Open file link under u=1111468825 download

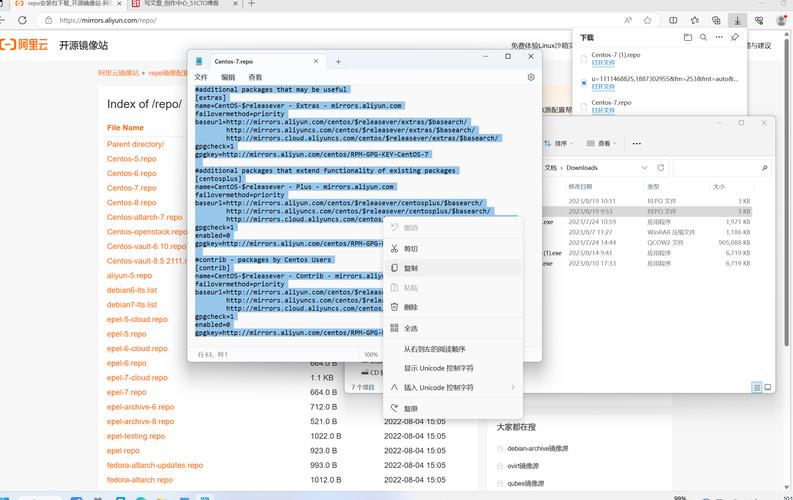(x=603, y=86)
